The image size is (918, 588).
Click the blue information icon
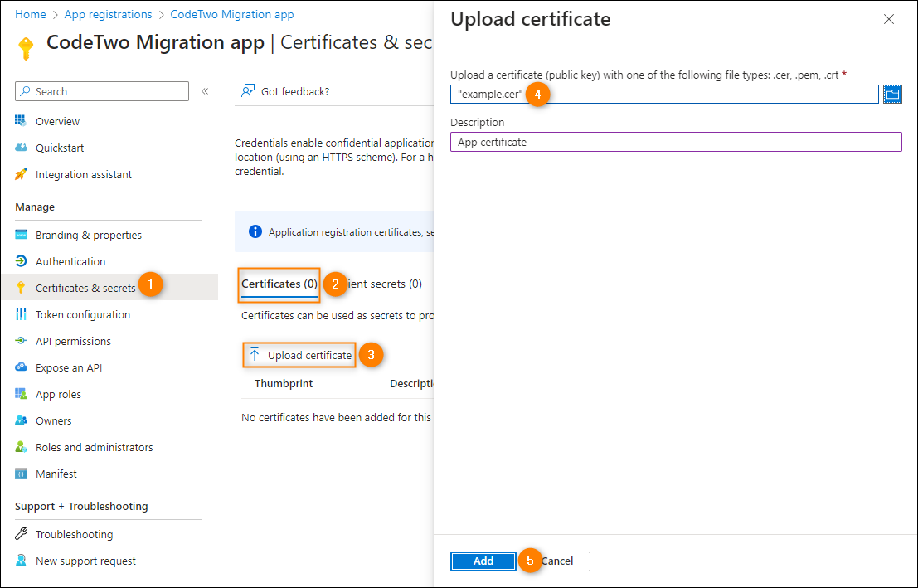click(255, 231)
